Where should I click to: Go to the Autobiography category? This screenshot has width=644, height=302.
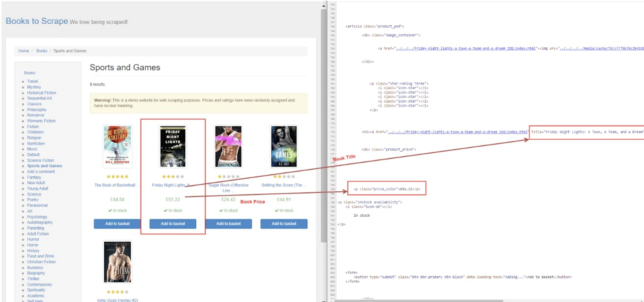click(x=40, y=223)
